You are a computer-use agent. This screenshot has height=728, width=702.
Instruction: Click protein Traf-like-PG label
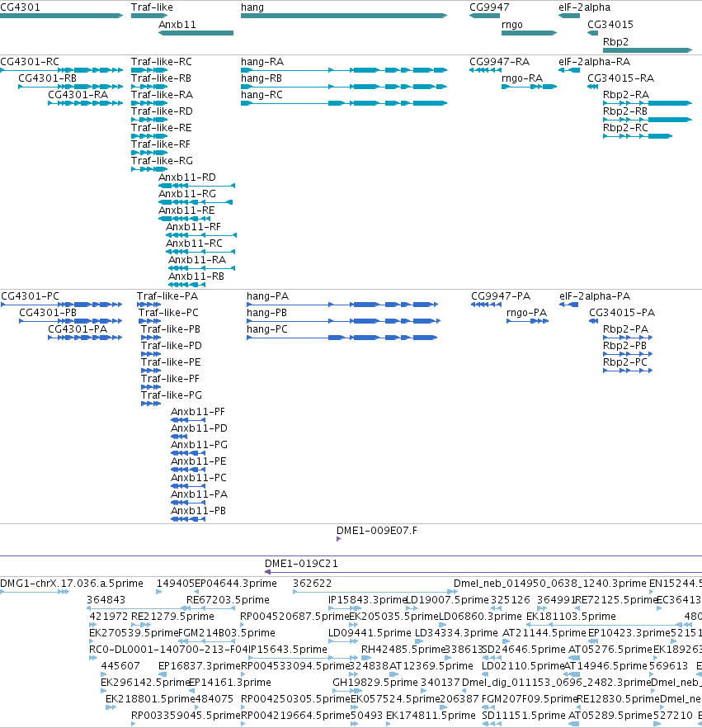172,395
